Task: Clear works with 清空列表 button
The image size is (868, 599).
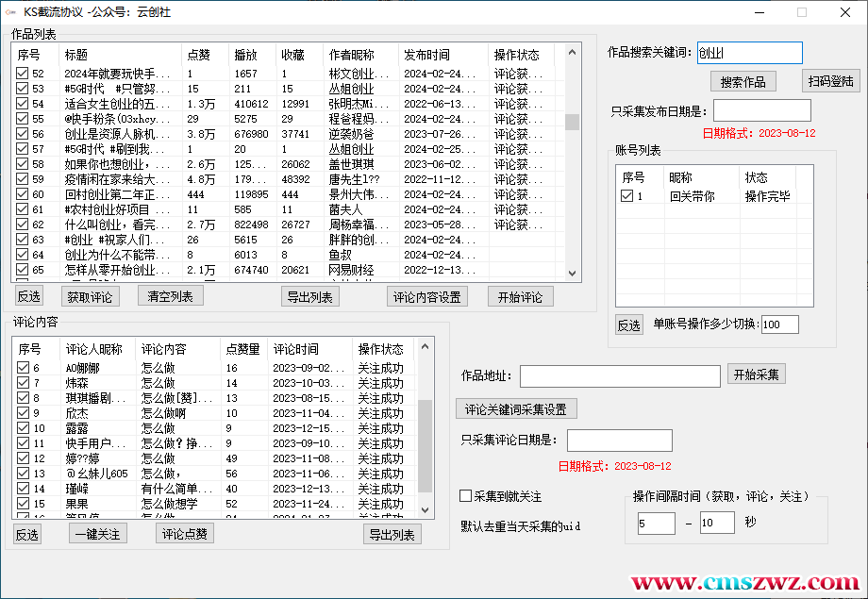Action: pyautogui.click(x=171, y=296)
